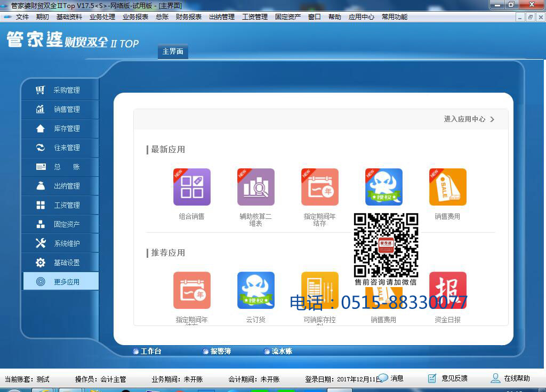
Task: Open the 固定资产 menu in menu bar
Action: [287, 17]
